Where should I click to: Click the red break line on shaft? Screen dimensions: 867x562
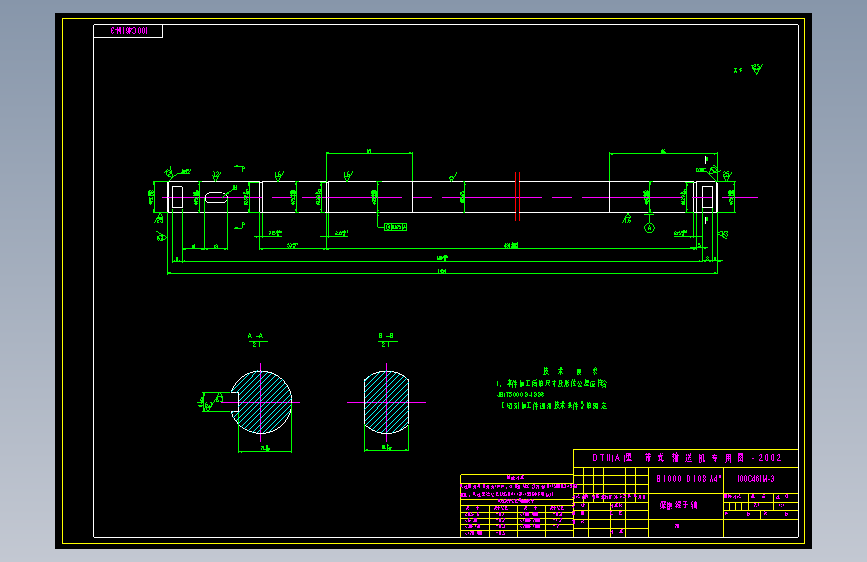click(518, 196)
